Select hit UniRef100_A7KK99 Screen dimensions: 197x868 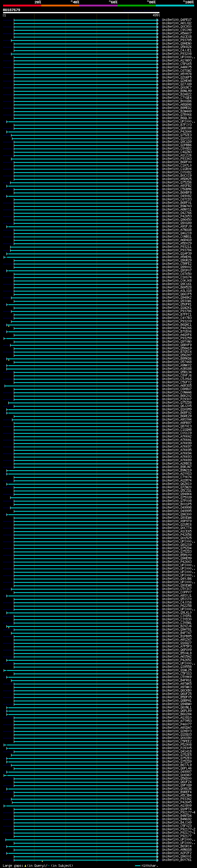[176, 443]
